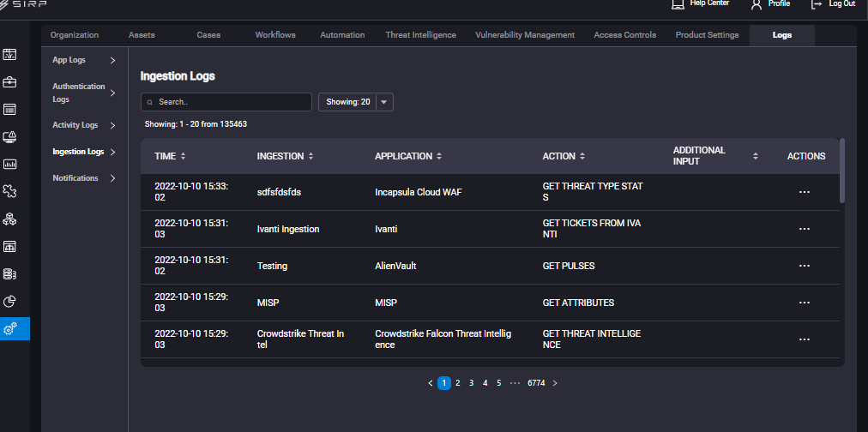This screenshot has width=868, height=432.
Task: Open the briefcase cases icon in sidebar
Action: pos(9,82)
